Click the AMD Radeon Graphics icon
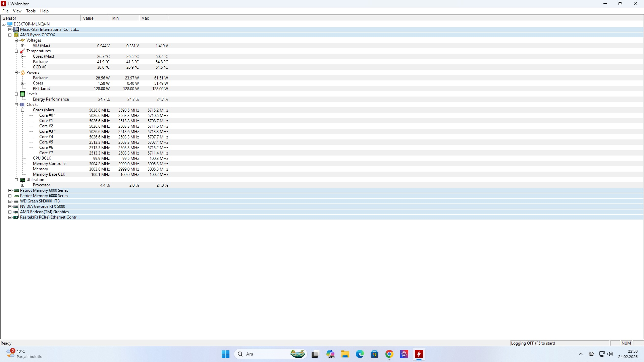 pyautogui.click(x=16, y=212)
